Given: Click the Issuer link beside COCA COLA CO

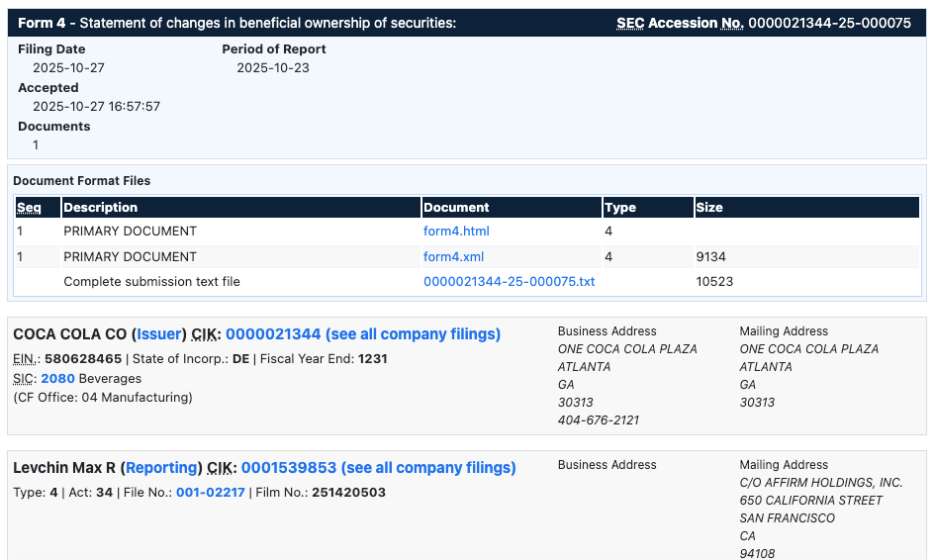Looking at the screenshot, I should tap(157, 334).
